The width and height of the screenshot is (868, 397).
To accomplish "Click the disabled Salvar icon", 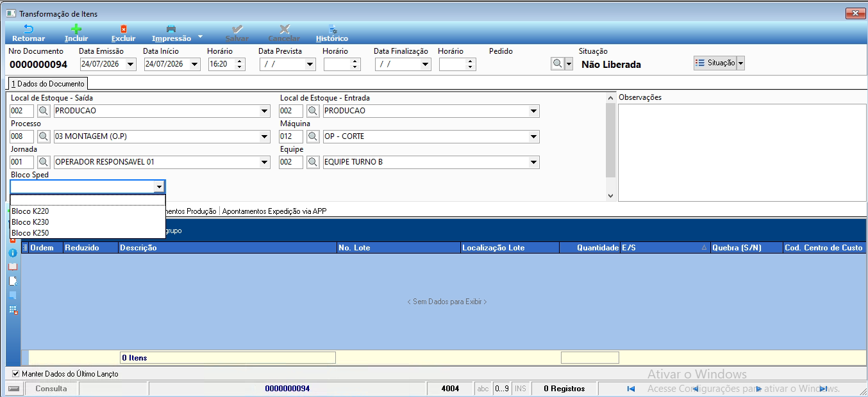I will (237, 33).
